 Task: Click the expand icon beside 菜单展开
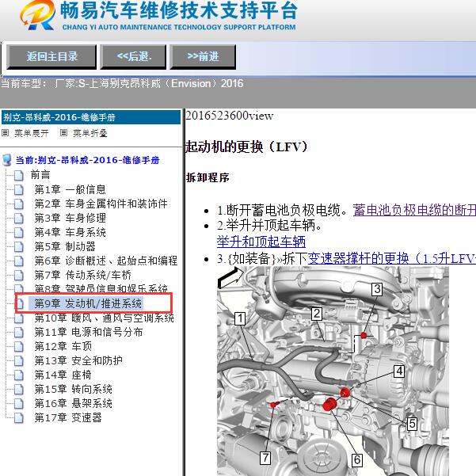(x=6, y=132)
